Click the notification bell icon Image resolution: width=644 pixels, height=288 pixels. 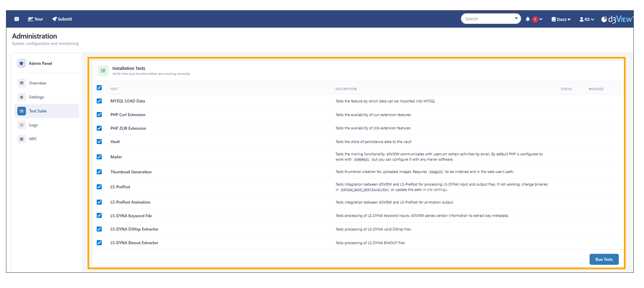528,19
